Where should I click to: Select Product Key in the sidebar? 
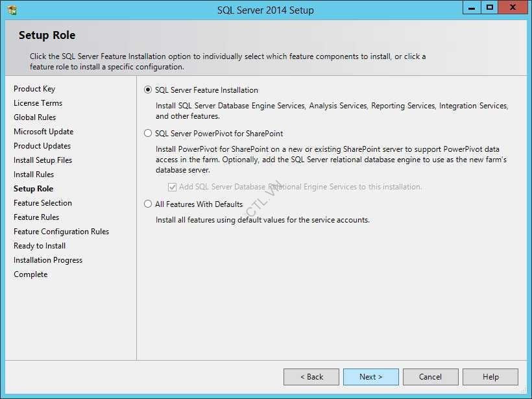(x=34, y=88)
